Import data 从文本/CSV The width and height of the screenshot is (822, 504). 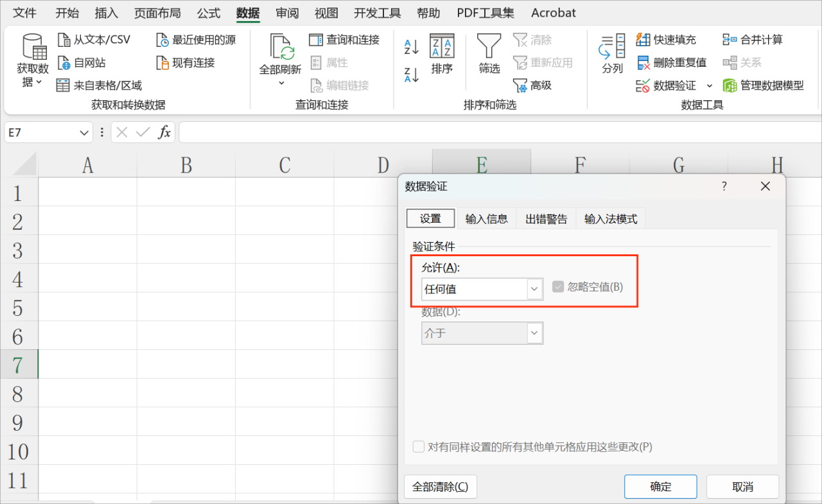[94, 40]
